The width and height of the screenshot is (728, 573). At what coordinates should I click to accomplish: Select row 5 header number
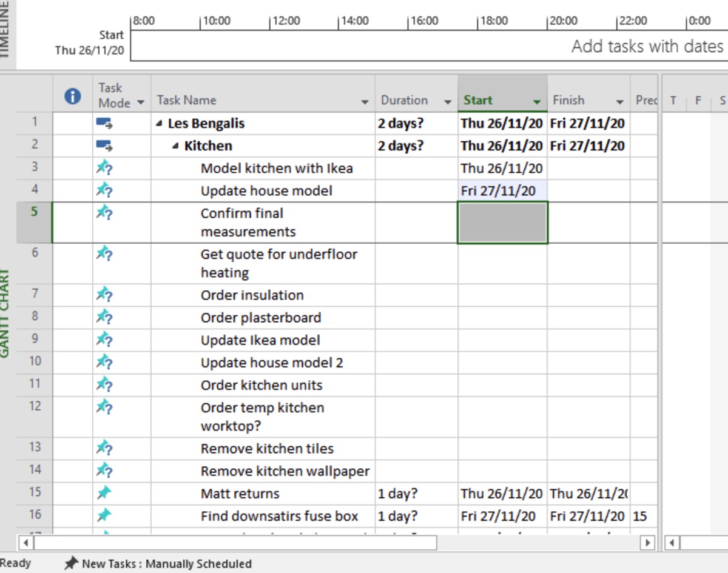35,212
